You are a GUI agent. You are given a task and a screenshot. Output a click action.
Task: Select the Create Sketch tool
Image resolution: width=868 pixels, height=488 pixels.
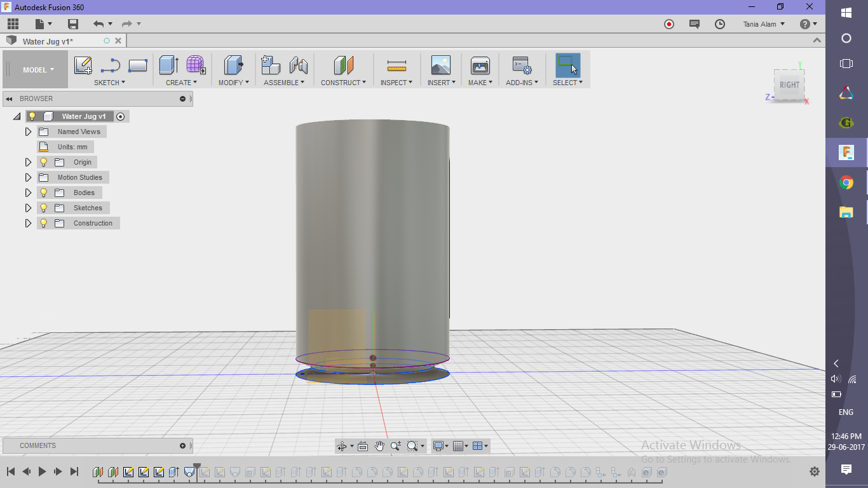[83, 65]
